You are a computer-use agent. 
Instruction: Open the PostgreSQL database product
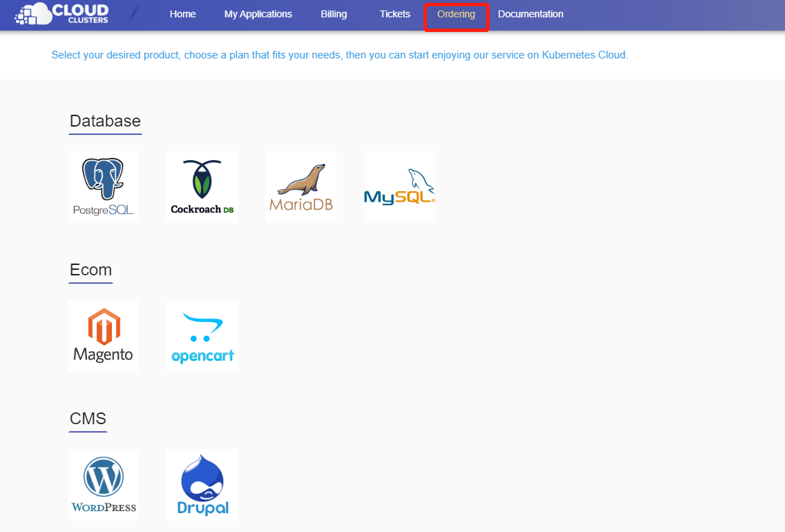tap(104, 186)
